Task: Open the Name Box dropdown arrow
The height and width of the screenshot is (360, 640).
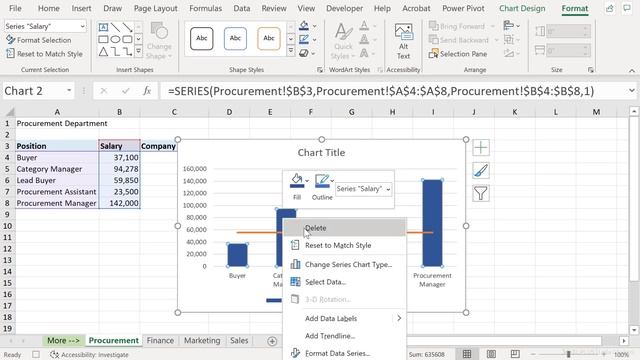Action: (x=69, y=91)
